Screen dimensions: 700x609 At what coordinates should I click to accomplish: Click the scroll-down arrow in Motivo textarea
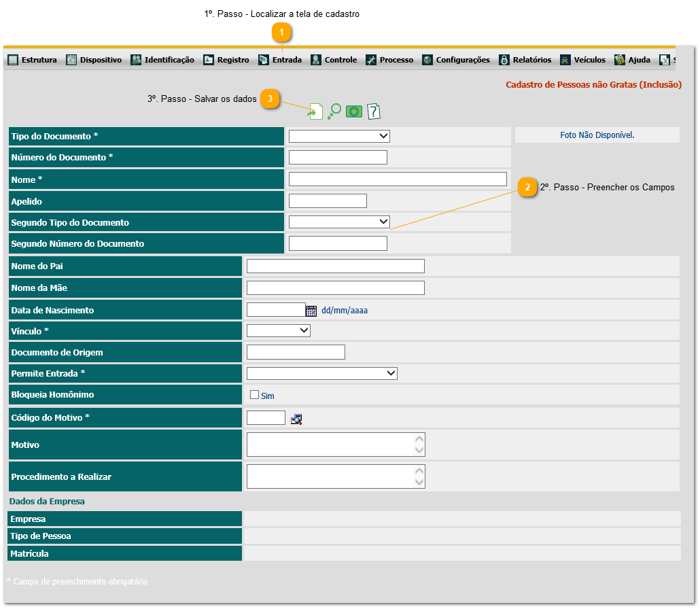click(419, 450)
